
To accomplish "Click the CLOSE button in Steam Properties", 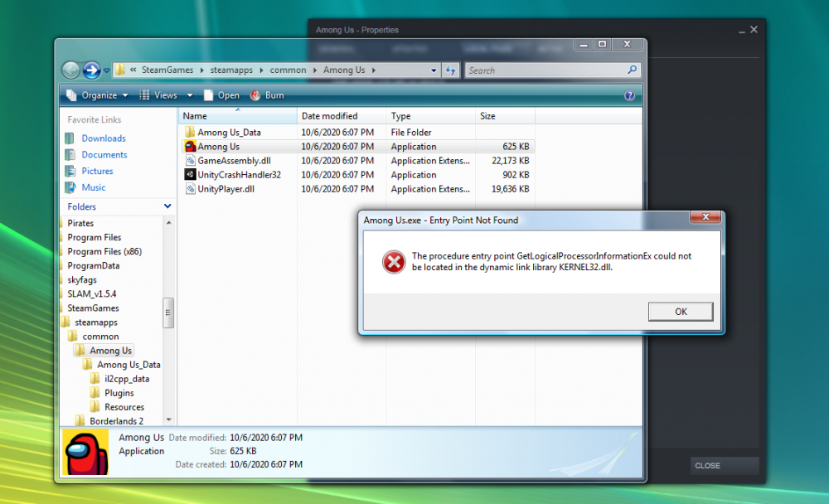I will [x=724, y=466].
